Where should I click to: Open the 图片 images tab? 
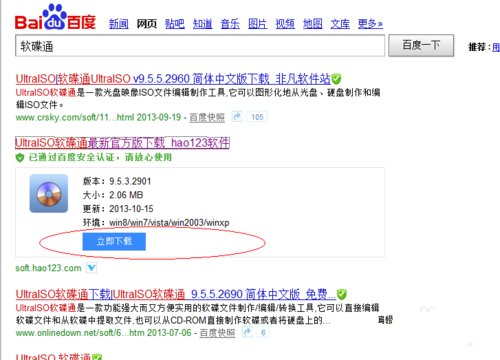pos(258,24)
